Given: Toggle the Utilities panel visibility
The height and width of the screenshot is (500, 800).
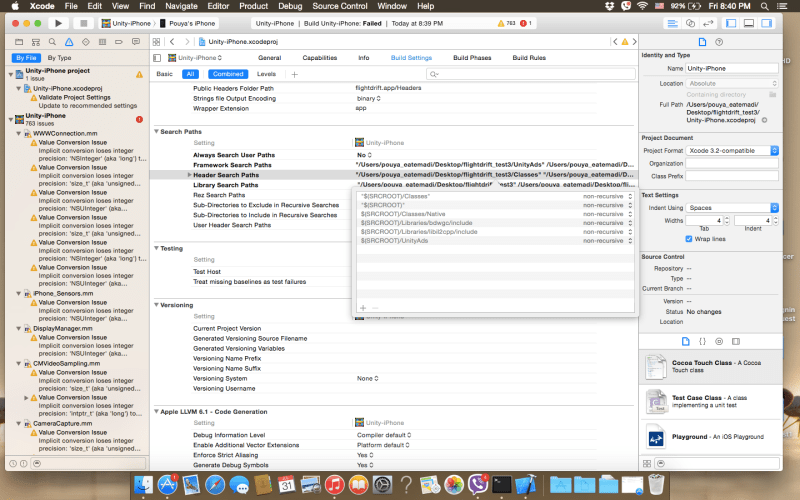Looking at the screenshot, I should tap(766, 23).
